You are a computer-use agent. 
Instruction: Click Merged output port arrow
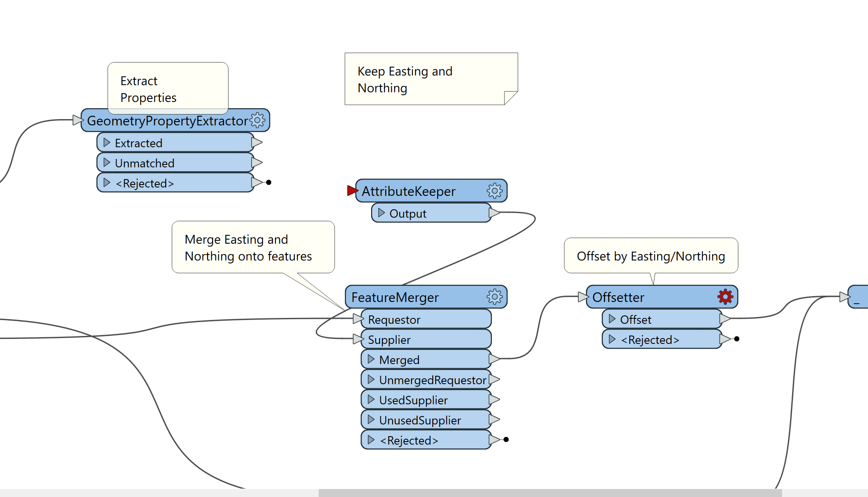[494, 359]
